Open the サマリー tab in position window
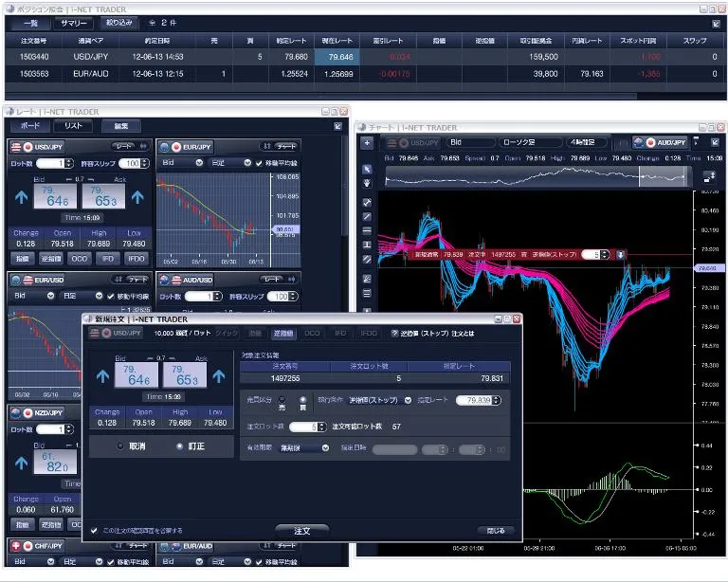728x582 pixels. pos(73,22)
